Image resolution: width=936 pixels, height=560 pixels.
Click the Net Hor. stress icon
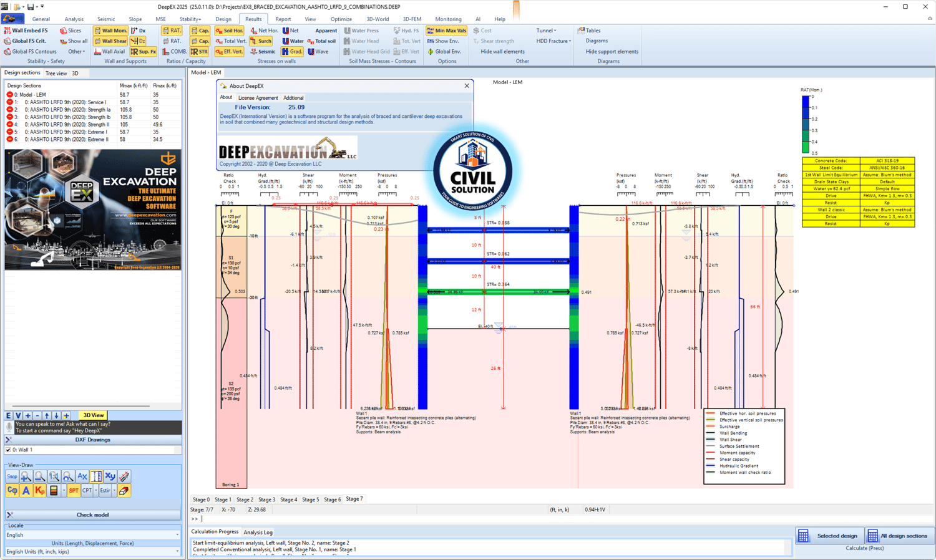254,31
